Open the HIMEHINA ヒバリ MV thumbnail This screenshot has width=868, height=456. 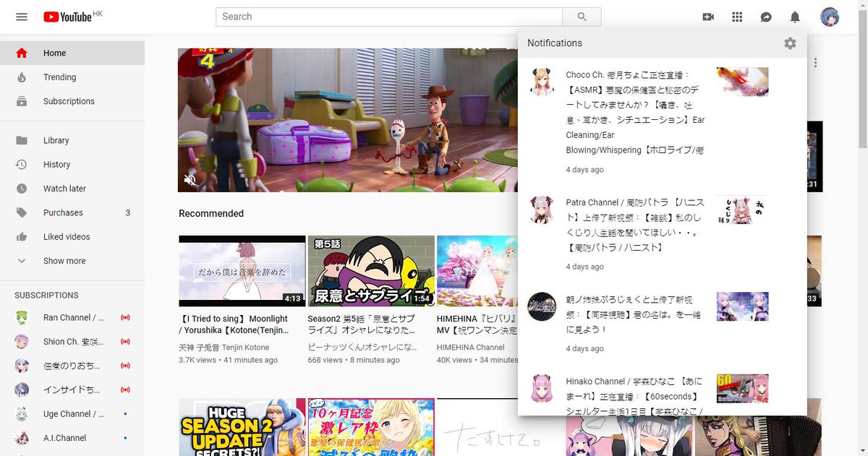[477, 271]
